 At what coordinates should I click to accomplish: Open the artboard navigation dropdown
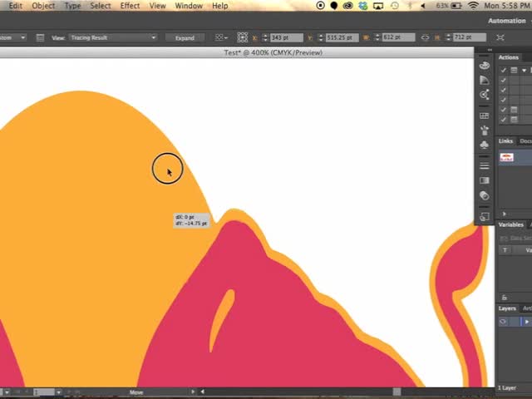[x=58, y=392]
